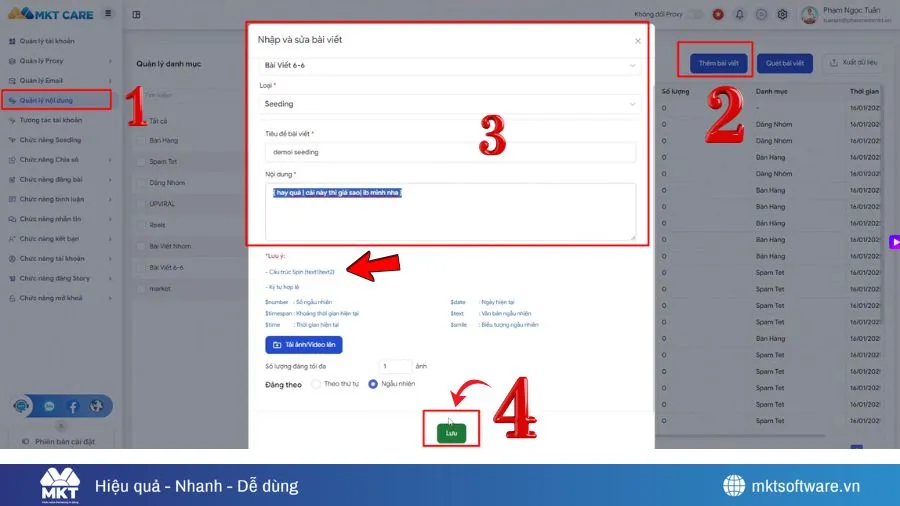The width and height of the screenshot is (900, 506).
Task: Check the market category checkbox
Action: coord(141,289)
